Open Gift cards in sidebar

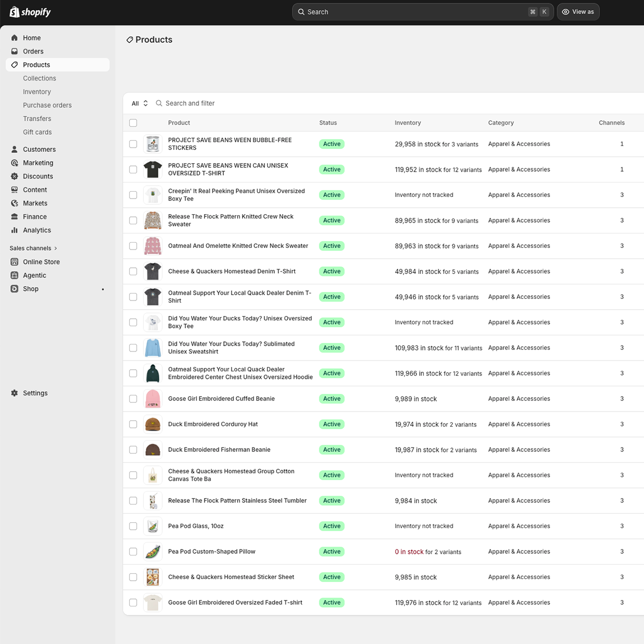(38, 132)
